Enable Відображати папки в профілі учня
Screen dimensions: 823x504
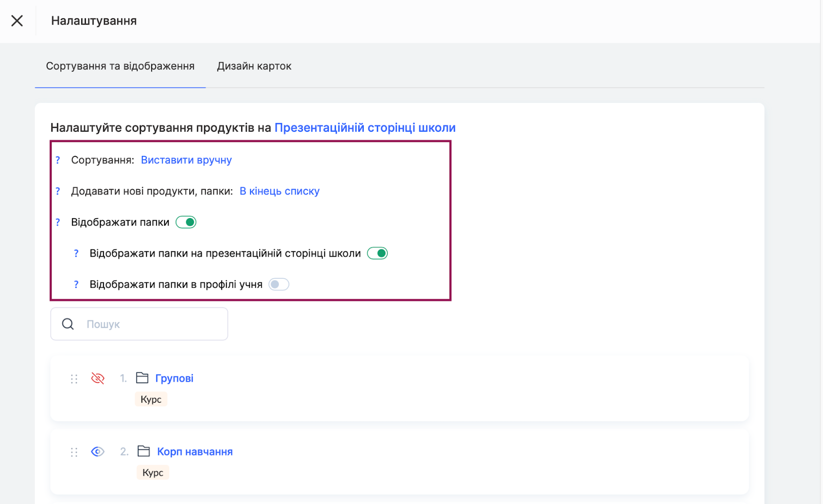coord(279,284)
